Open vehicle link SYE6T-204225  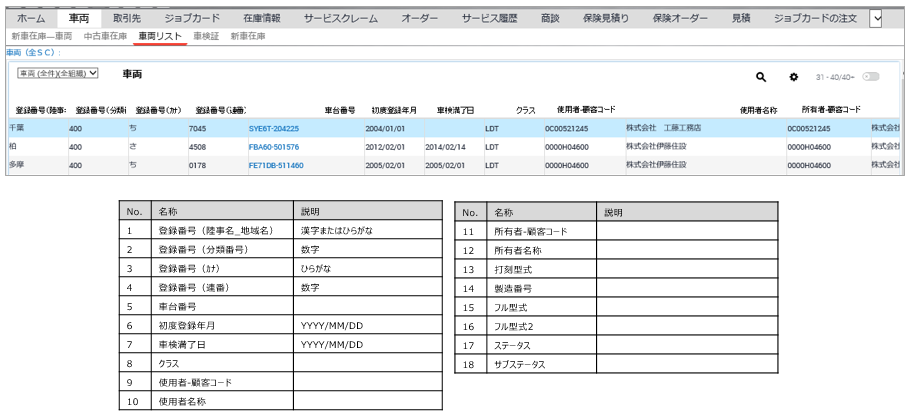[x=273, y=128]
